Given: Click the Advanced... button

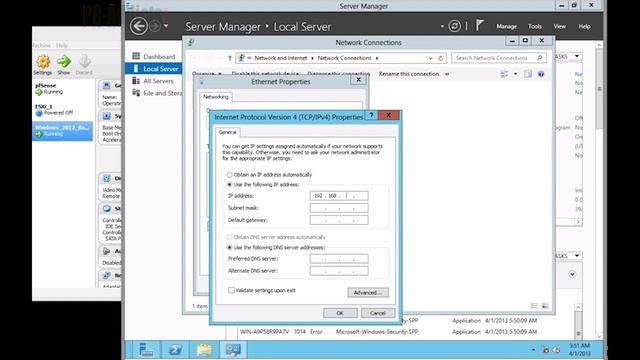Looking at the screenshot, I should (368, 292).
